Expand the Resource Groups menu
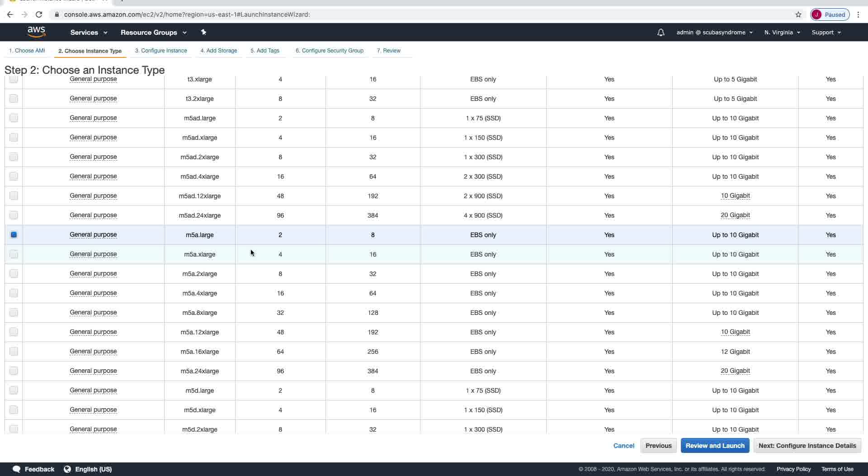The width and height of the screenshot is (868, 476). pos(153,33)
